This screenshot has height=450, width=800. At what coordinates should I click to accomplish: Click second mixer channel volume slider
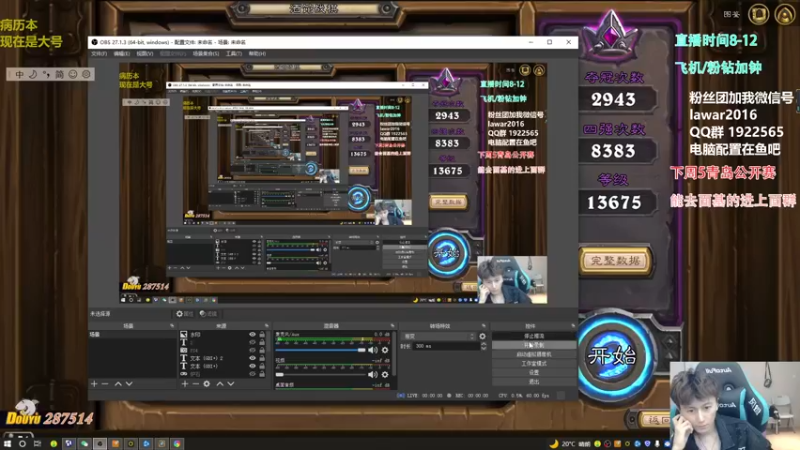[320, 374]
